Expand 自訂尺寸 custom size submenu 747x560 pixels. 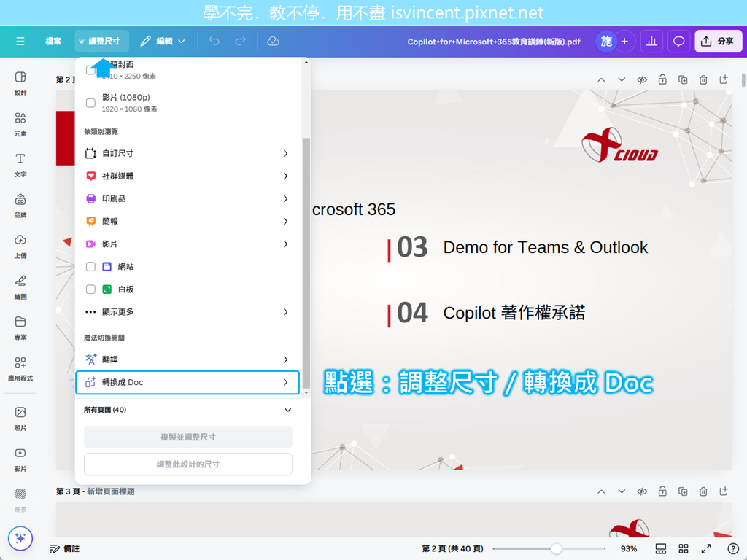click(x=187, y=153)
